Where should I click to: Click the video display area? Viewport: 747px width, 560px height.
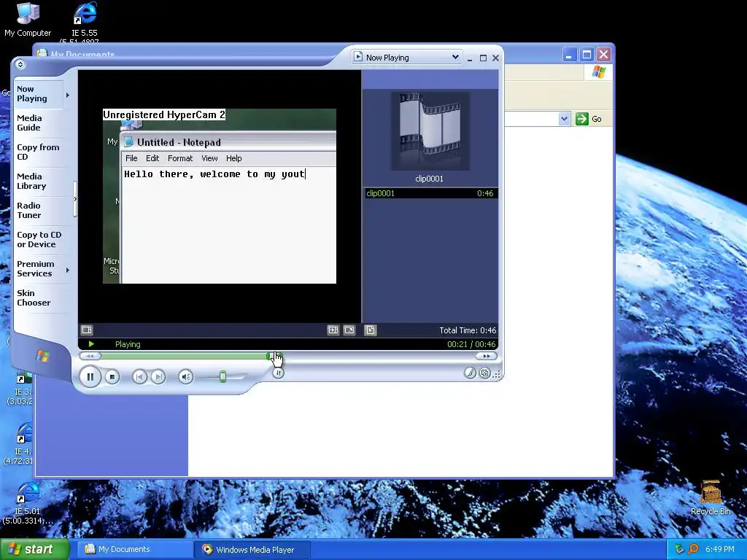tap(220, 196)
